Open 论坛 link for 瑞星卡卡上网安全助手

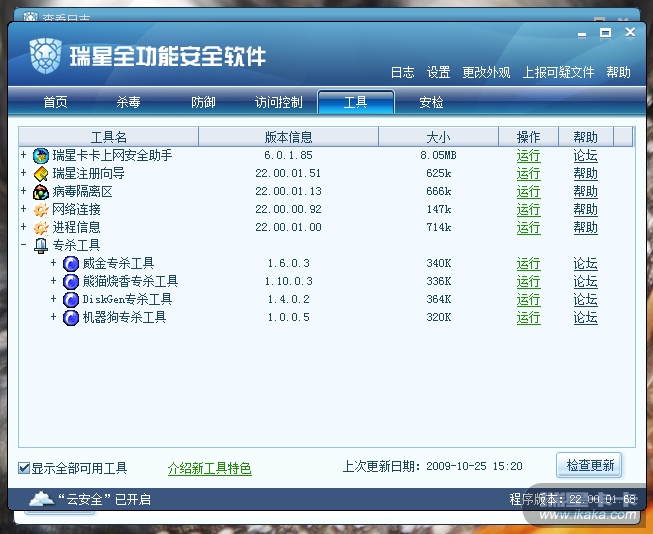coord(586,156)
